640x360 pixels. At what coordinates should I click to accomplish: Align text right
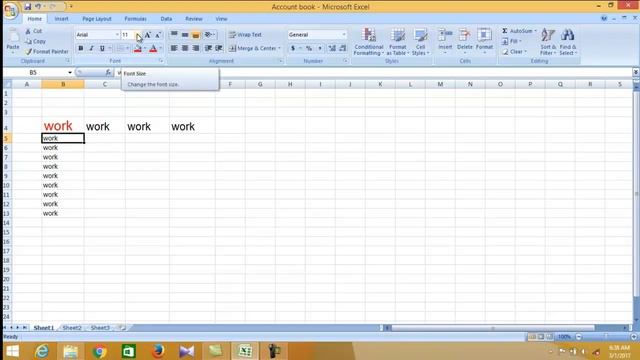(x=196, y=48)
